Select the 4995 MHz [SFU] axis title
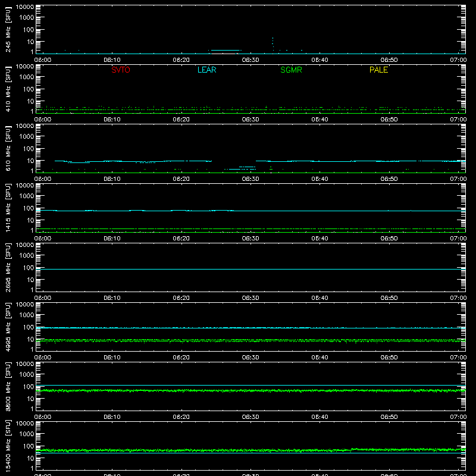The image size is (476, 476). click(x=8, y=327)
